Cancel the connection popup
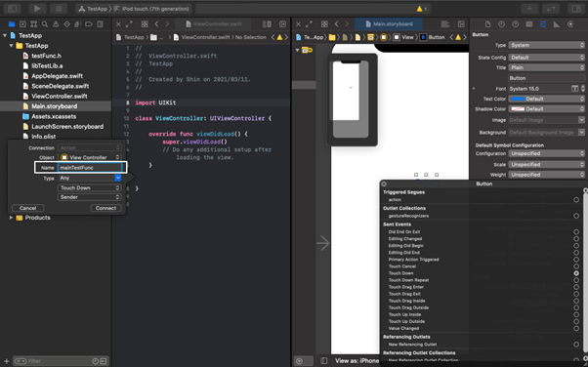 (x=28, y=208)
